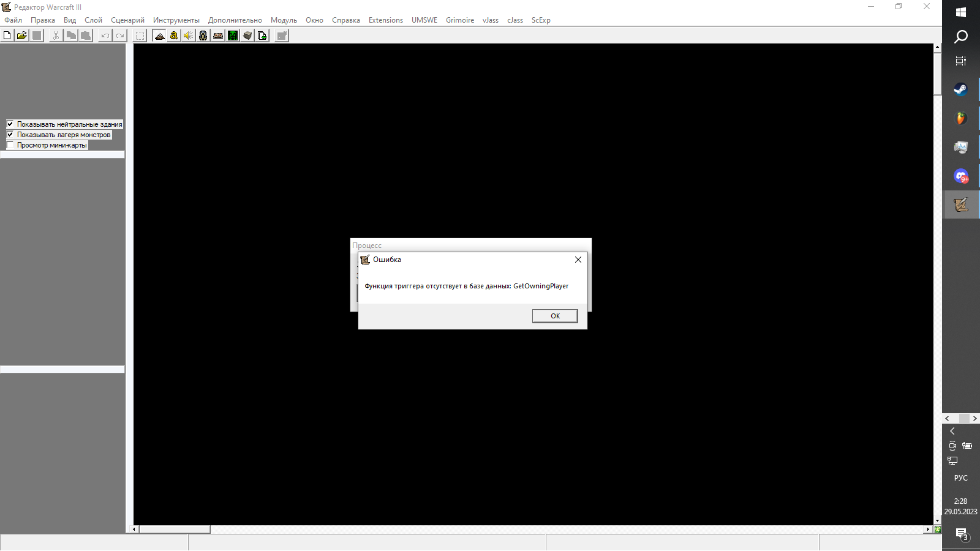This screenshot has width=980, height=551.
Task: Enable 'Просмотр мини-карты' checkbox
Action: click(10, 144)
